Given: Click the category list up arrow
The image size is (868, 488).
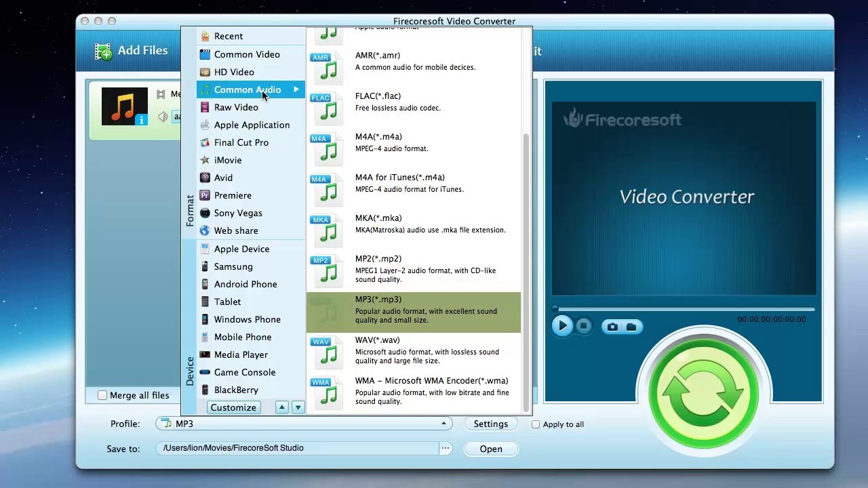Looking at the screenshot, I should point(281,407).
